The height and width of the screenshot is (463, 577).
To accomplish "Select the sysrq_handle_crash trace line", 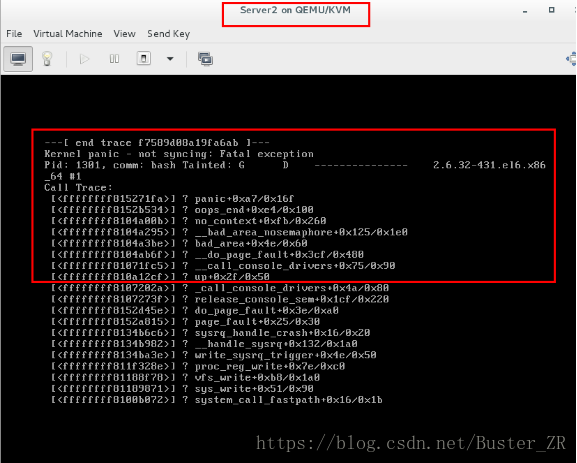I will [x=210, y=333].
